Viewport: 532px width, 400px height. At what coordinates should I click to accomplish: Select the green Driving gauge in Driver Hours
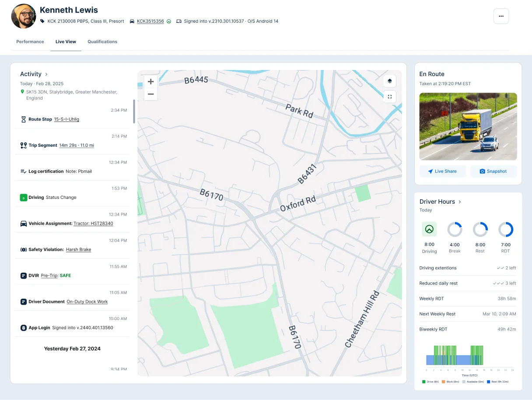point(429,229)
